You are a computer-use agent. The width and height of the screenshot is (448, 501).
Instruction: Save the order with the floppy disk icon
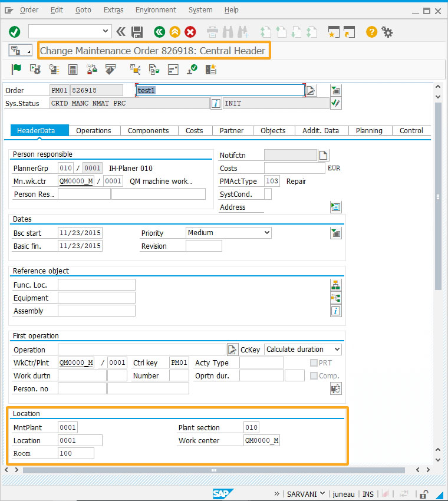pyautogui.click(x=137, y=32)
